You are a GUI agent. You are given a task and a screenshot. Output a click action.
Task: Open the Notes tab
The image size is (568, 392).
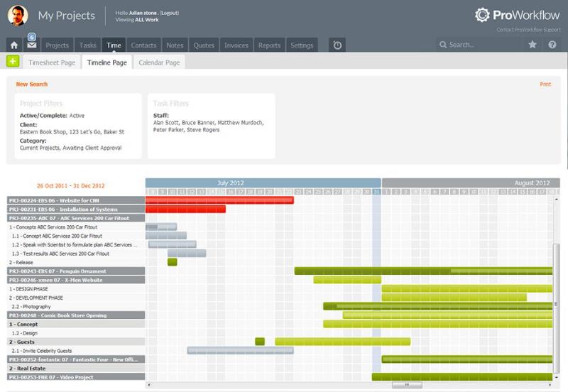coord(175,45)
